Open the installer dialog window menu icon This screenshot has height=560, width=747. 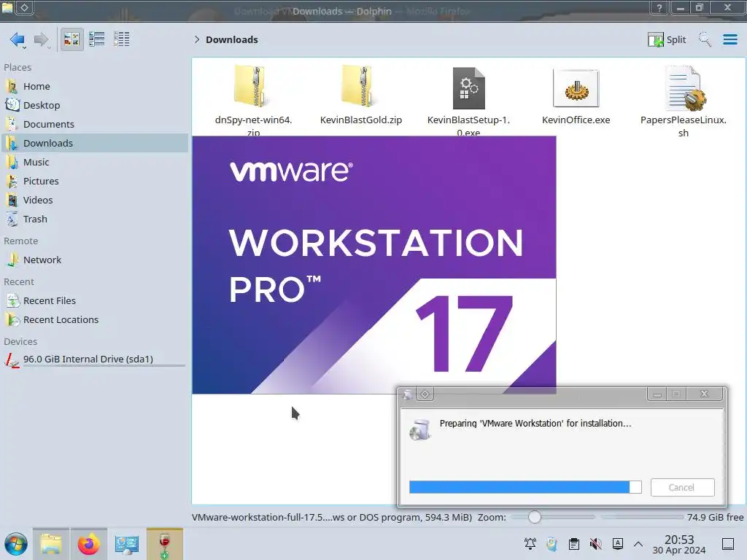coord(407,394)
